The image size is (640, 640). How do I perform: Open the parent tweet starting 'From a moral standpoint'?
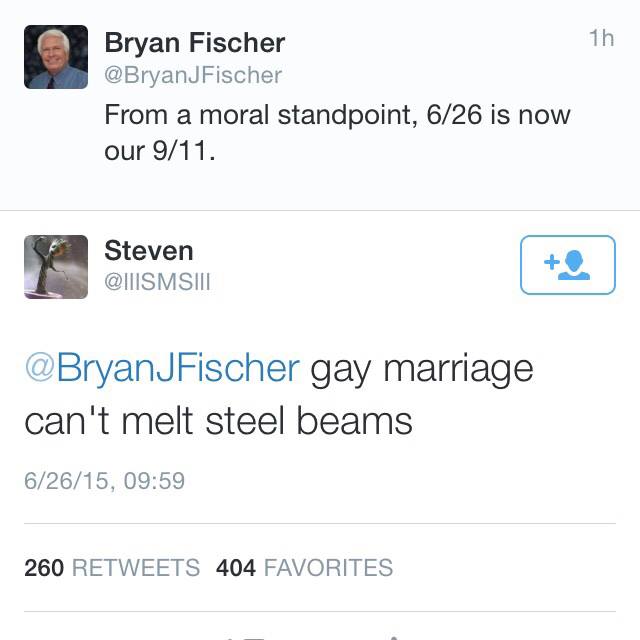pos(337,115)
